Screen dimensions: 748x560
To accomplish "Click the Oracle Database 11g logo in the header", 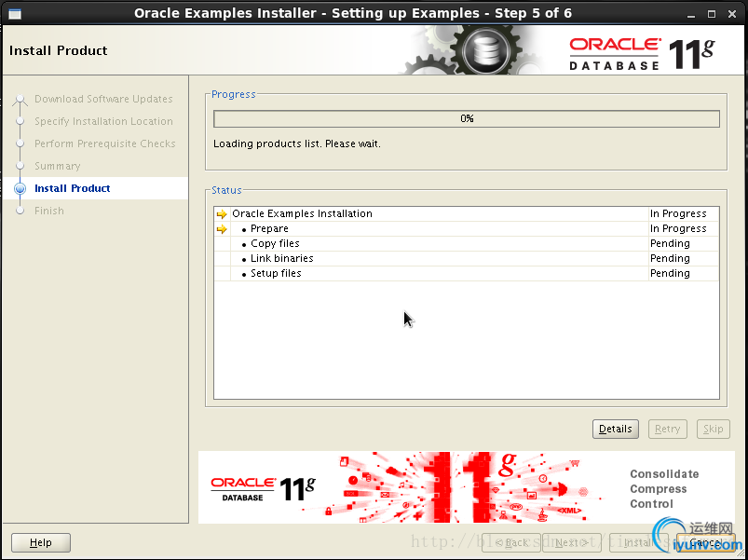I will [x=642, y=54].
